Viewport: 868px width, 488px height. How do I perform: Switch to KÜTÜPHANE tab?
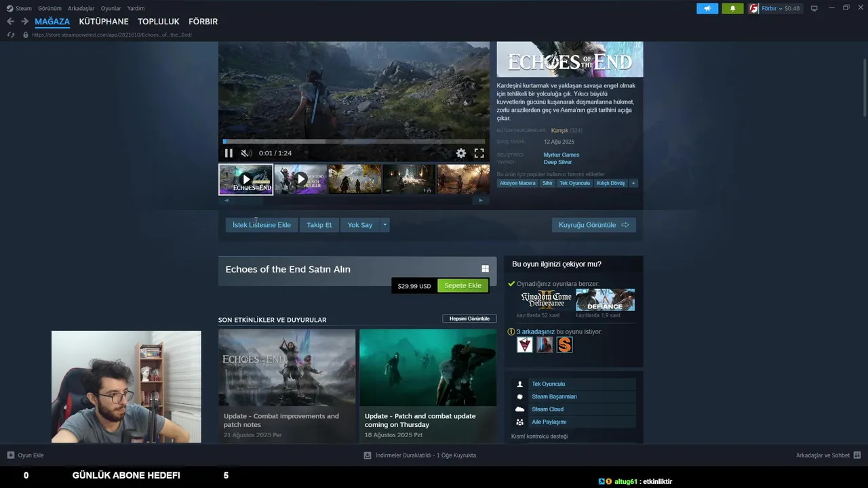point(104,22)
